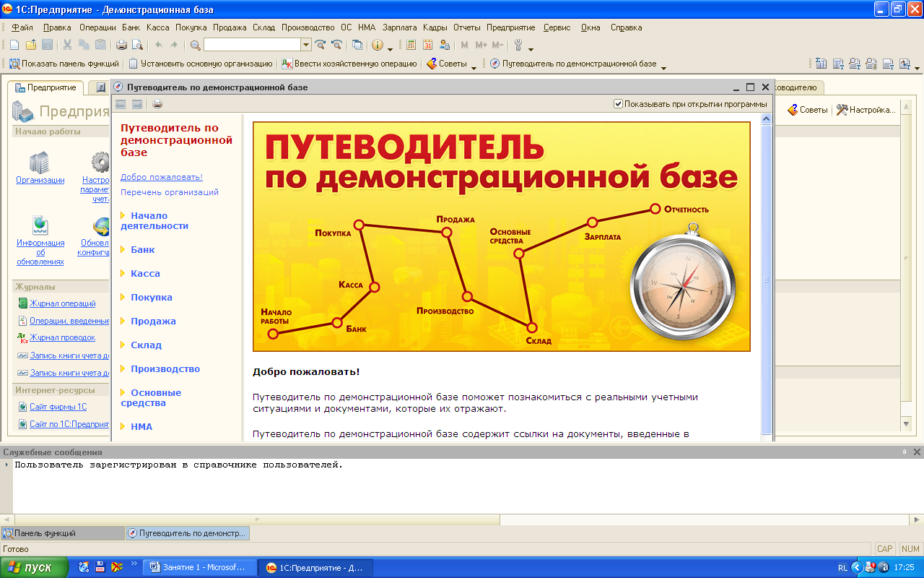Screen dimensions: 924x578
Task: Click messages panel horizontal scrollbar right arrow
Action: click(916, 519)
